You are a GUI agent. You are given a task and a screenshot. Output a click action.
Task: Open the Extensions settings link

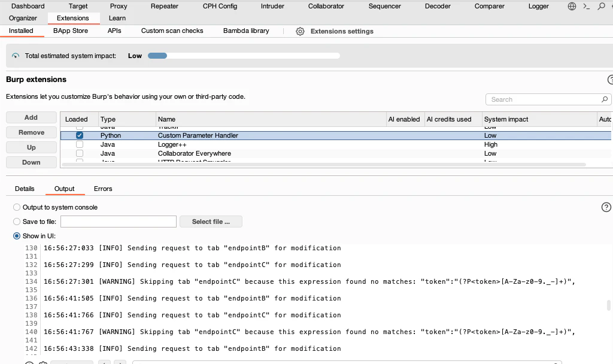click(342, 31)
